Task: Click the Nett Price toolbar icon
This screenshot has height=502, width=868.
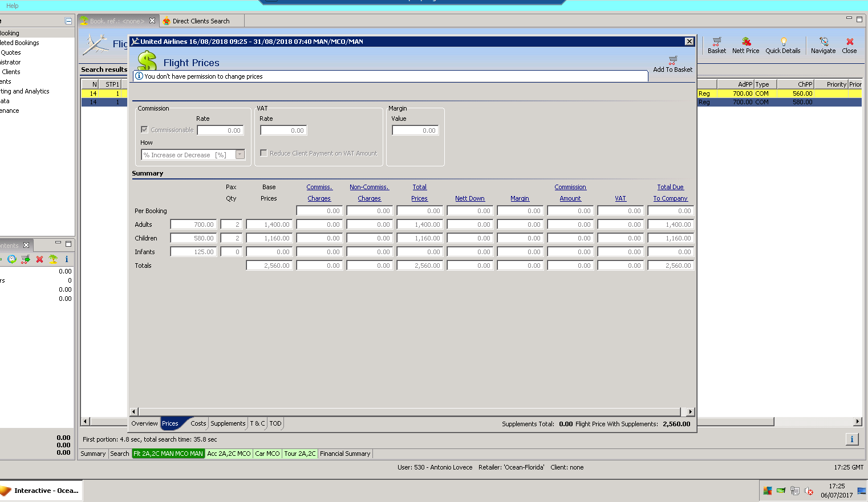Action: click(745, 42)
